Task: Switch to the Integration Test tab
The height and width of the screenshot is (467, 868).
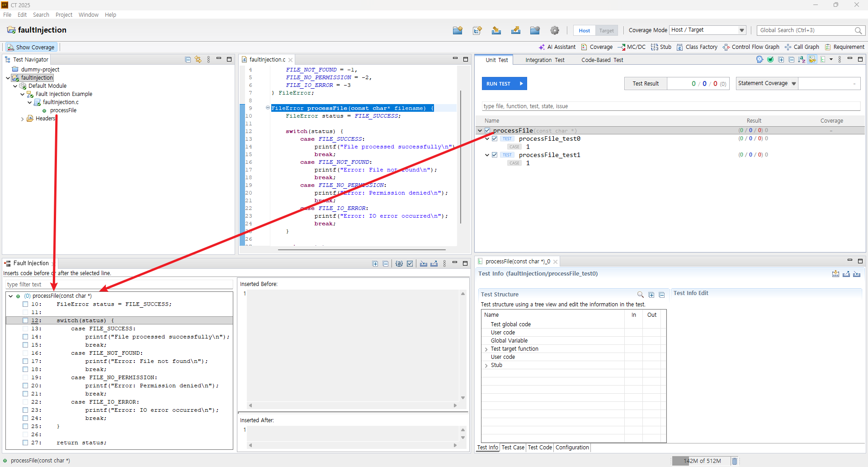Action: point(545,60)
